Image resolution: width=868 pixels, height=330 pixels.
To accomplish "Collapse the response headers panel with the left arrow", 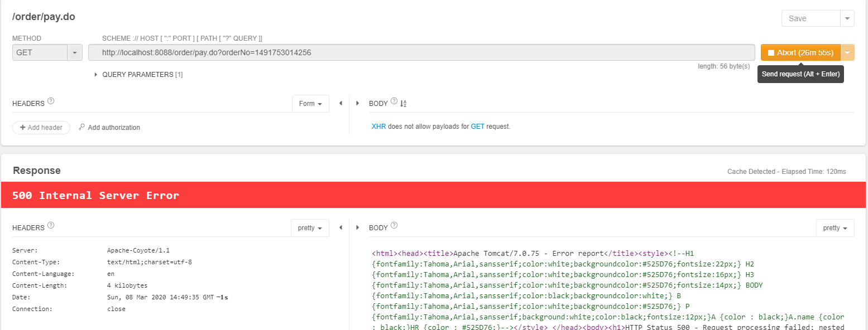I will [x=341, y=228].
